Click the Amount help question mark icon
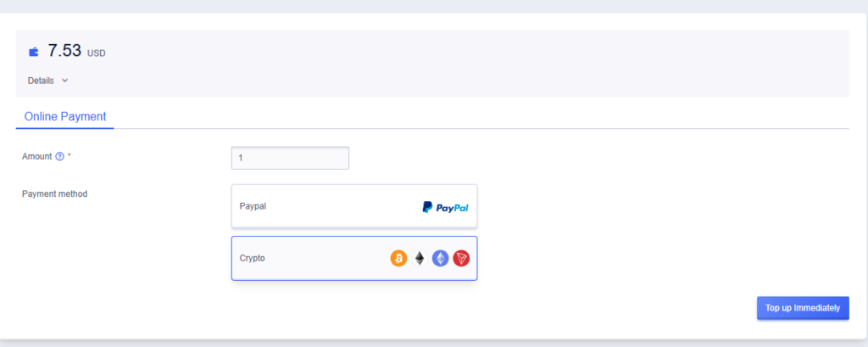Image resolution: width=868 pixels, height=347 pixels. pyautogui.click(x=60, y=157)
